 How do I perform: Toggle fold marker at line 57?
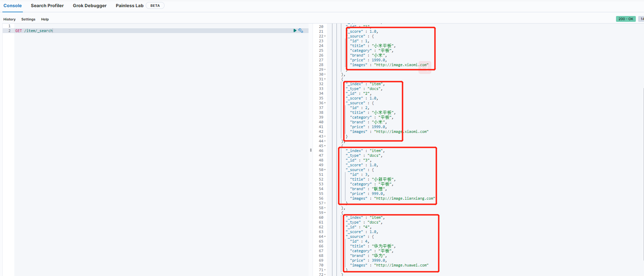[x=325, y=203]
